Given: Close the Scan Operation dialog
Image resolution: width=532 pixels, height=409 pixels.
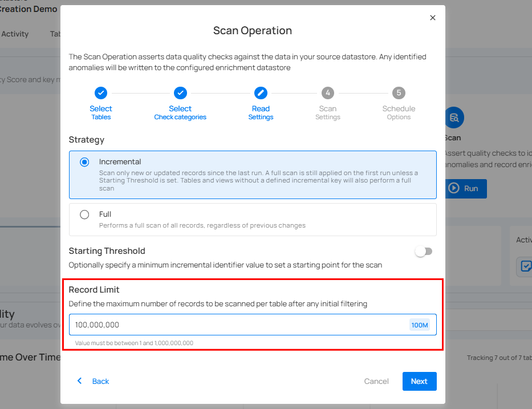Looking at the screenshot, I should [x=433, y=18].
